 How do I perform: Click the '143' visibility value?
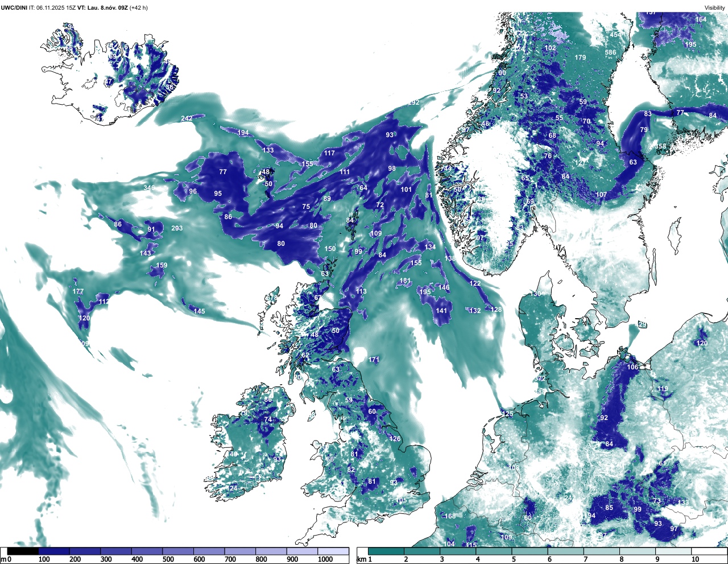146,253
